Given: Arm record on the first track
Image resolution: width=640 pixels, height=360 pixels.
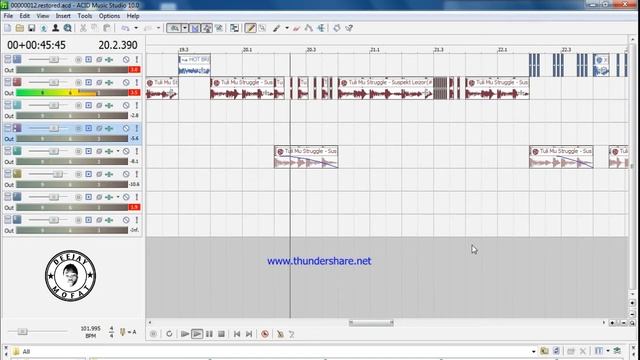Looking at the screenshot, I should click(x=78, y=60).
